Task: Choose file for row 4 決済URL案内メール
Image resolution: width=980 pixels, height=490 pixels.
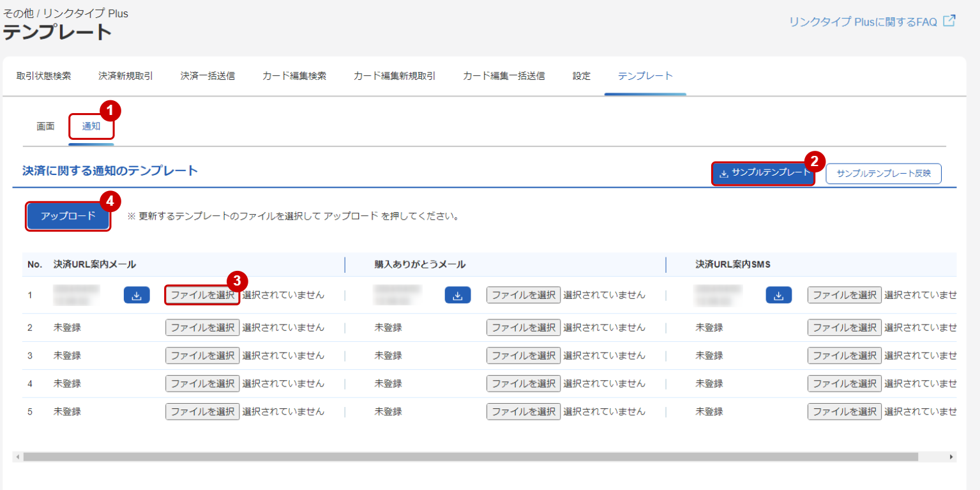Action: (x=202, y=384)
